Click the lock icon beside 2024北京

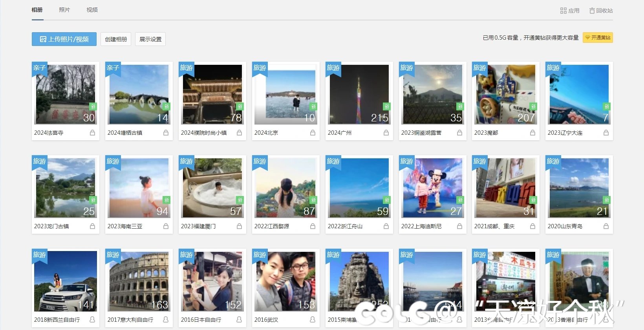(313, 133)
